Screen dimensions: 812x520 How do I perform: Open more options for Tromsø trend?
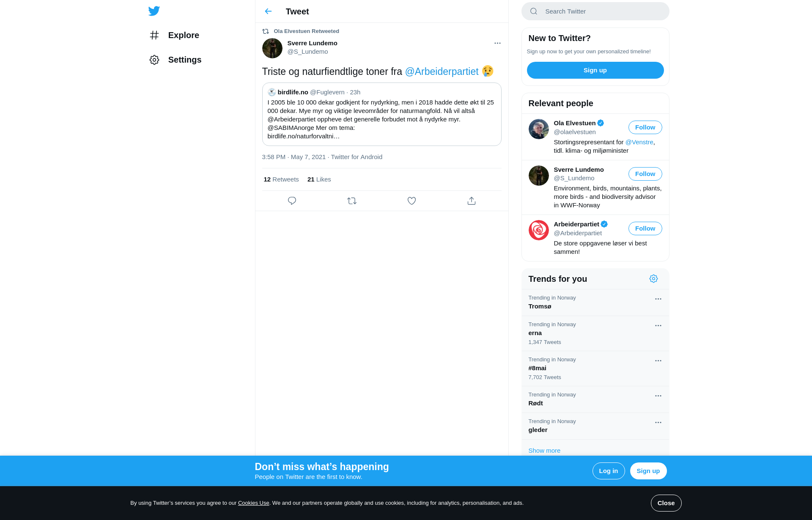[658, 299]
